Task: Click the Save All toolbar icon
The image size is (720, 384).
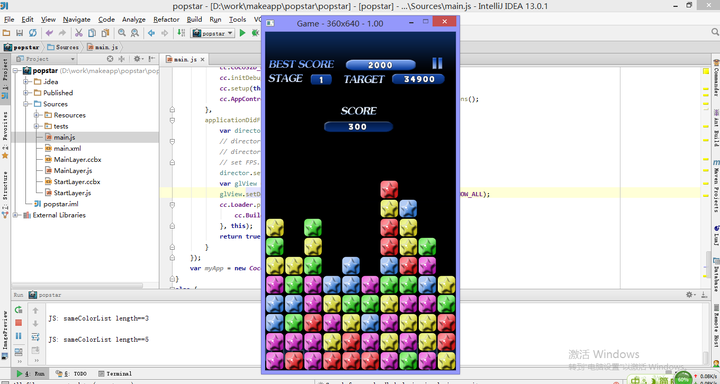Action: (19, 33)
